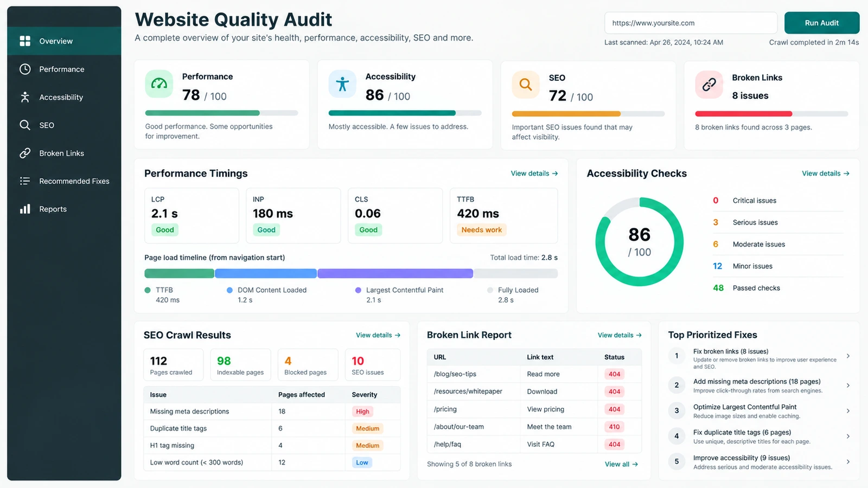This screenshot has height=488, width=868.
Task: Open the Recommended Fixes menu item
Action: click(64, 181)
